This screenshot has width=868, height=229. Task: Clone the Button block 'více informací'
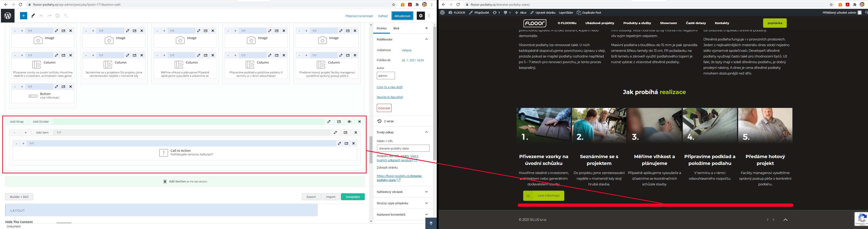point(64,87)
